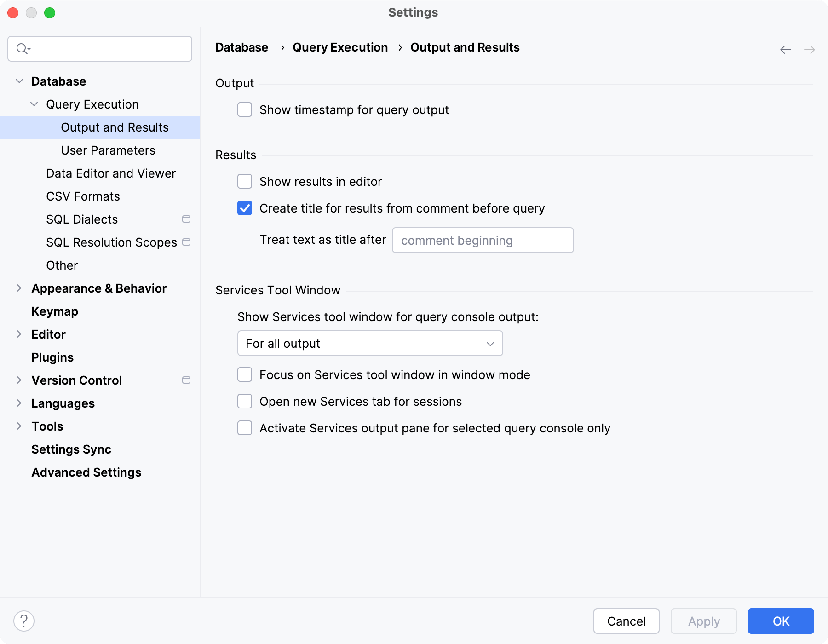The width and height of the screenshot is (828, 644).
Task: Click the icon next to Version Control
Action: pyautogui.click(x=186, y=380)
